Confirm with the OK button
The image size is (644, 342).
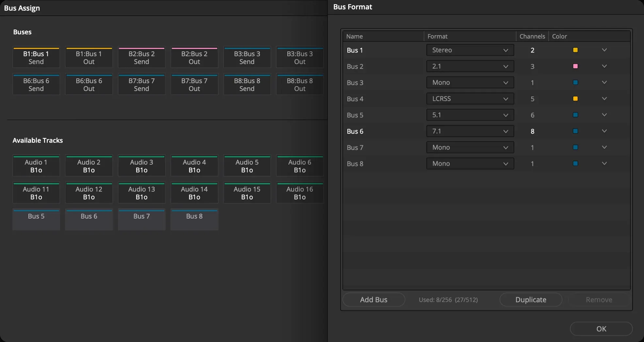pyautogui.click(x=601, y=329)
